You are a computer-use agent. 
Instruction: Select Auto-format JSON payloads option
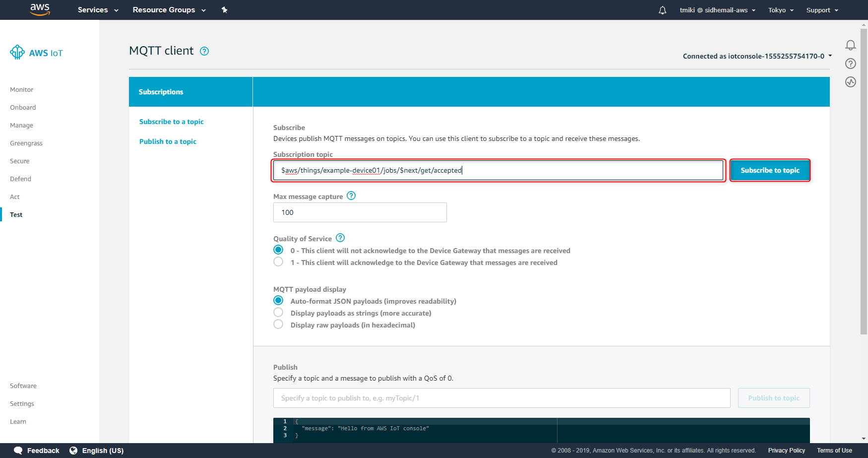pos(278,301)
